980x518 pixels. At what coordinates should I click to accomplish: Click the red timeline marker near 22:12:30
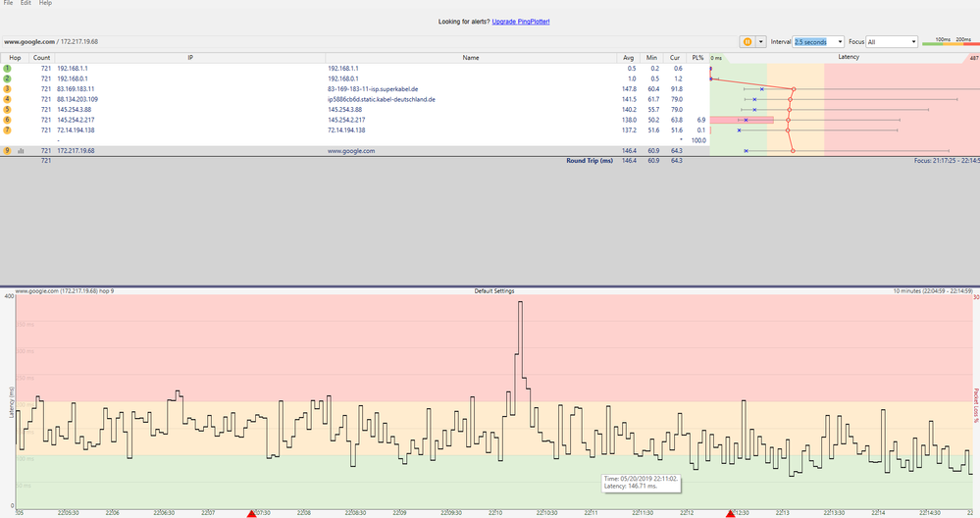730,514
